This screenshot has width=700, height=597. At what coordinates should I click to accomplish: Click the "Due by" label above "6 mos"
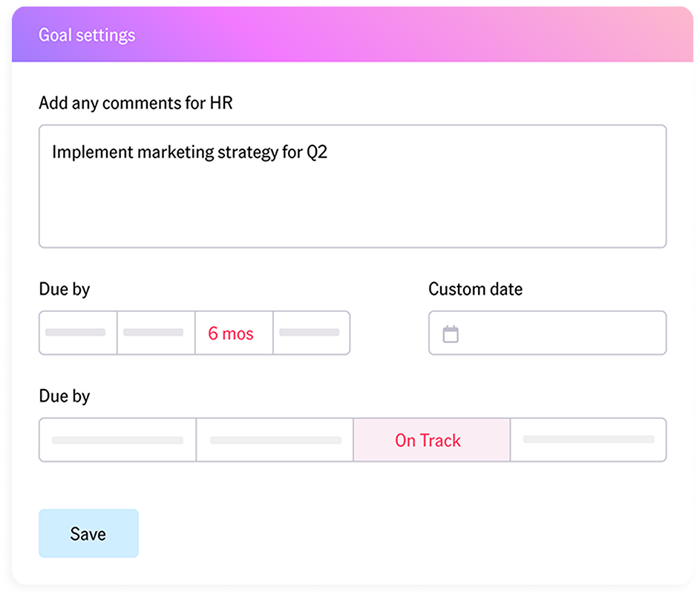65,290
